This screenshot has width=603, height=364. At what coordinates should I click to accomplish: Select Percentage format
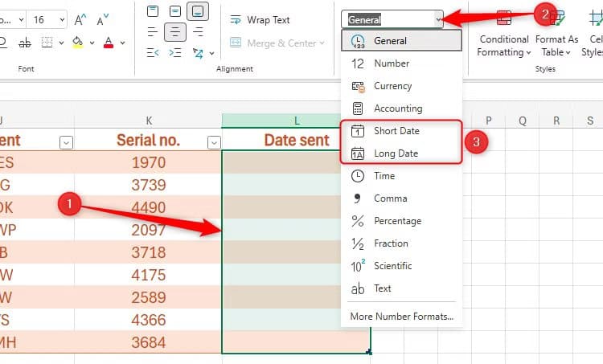coord(401,221)
